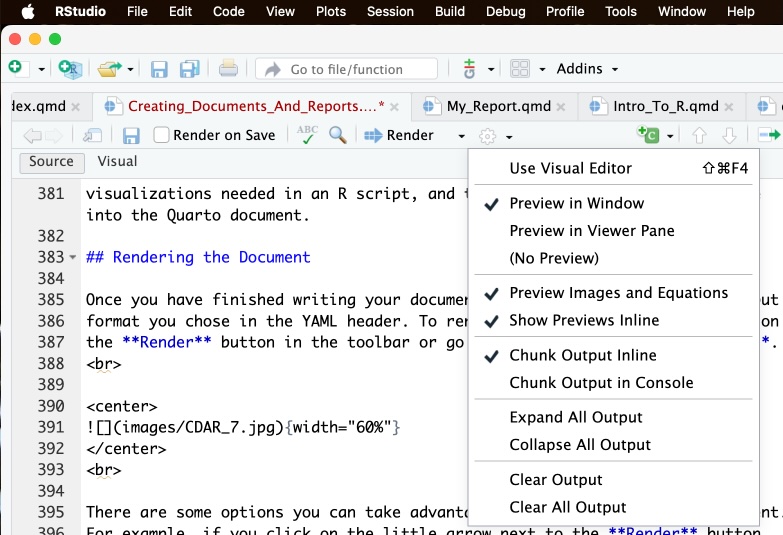The image size is (783, 535).
Task: Click the show in new window icon
Action: 93,135
